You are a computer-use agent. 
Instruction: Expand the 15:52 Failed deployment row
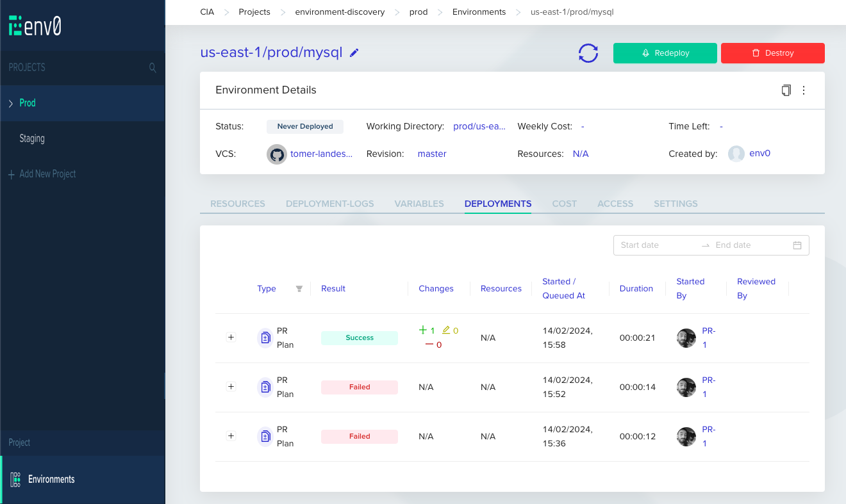(231, 387)
